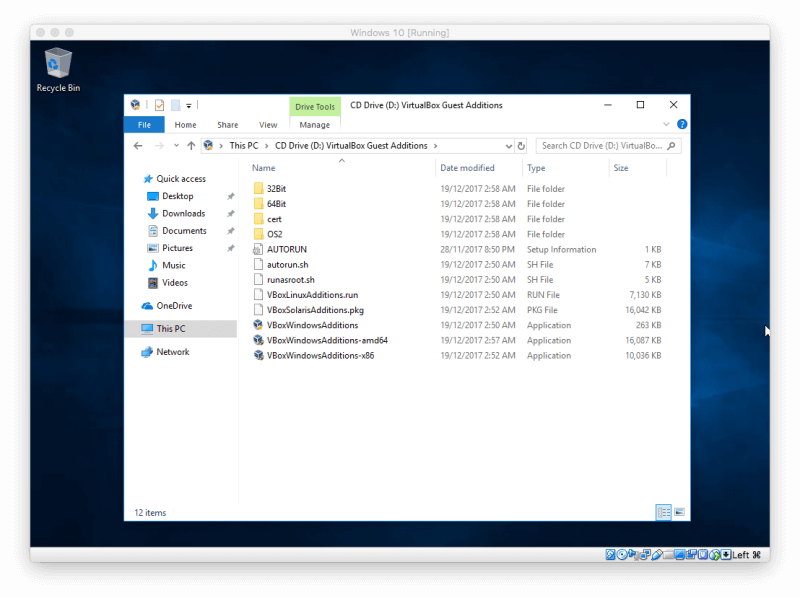The image size is (800, 598).
Task: Open Explorer help via blue question mark
Action: point(682,124)
